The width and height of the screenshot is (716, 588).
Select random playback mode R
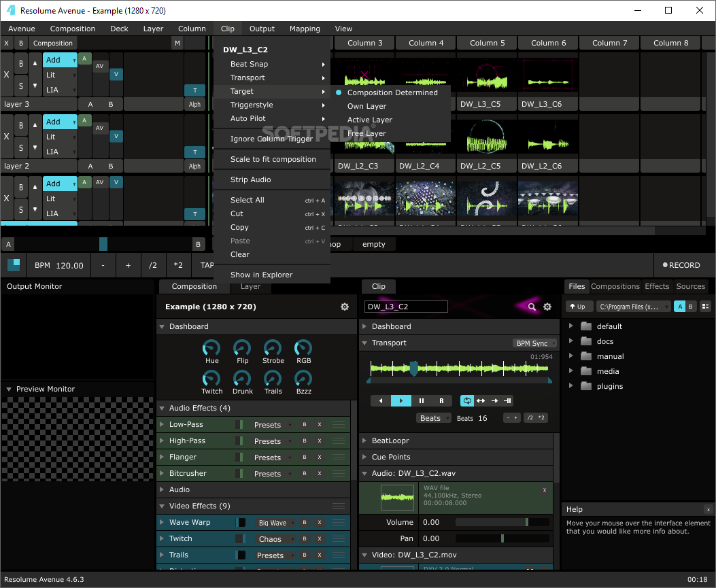(441, 401)
